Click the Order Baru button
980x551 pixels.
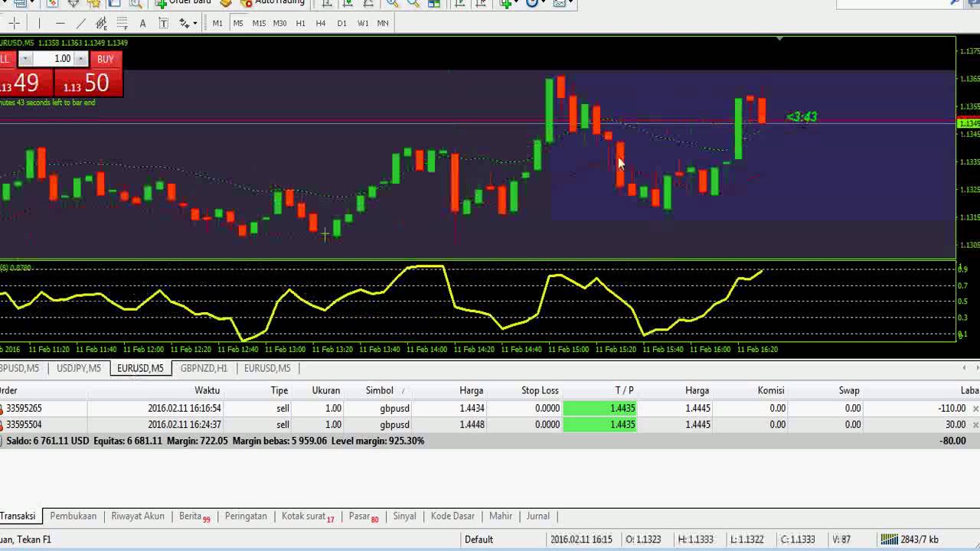(184, 3)
